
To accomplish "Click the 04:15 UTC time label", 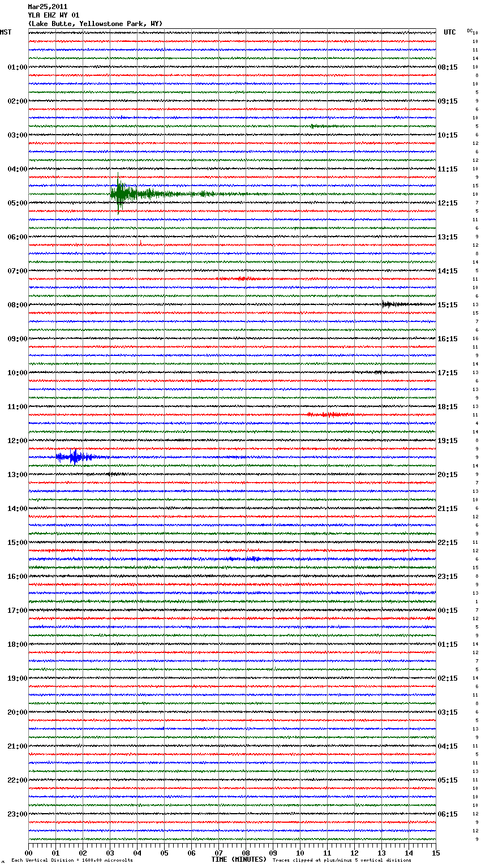I will click(x=448, y=746).
